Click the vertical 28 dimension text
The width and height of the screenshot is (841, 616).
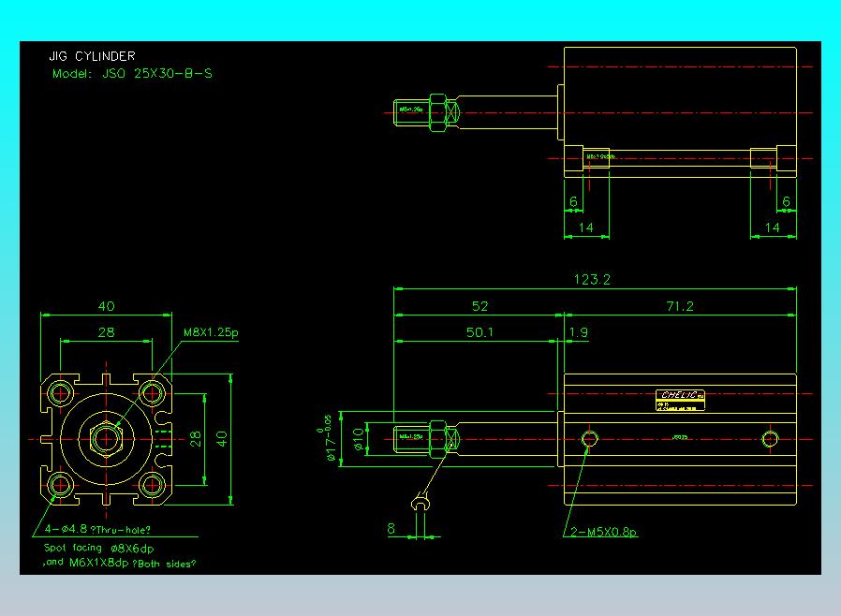tap(195, 439)
